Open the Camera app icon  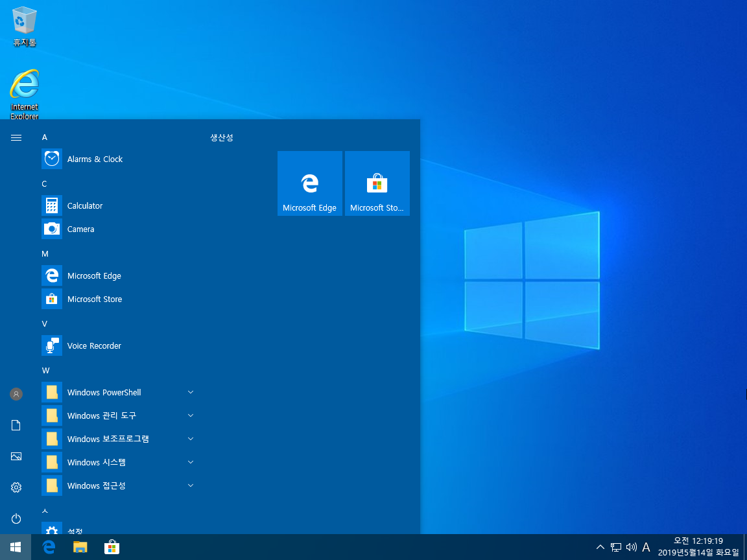click(51, 229)
